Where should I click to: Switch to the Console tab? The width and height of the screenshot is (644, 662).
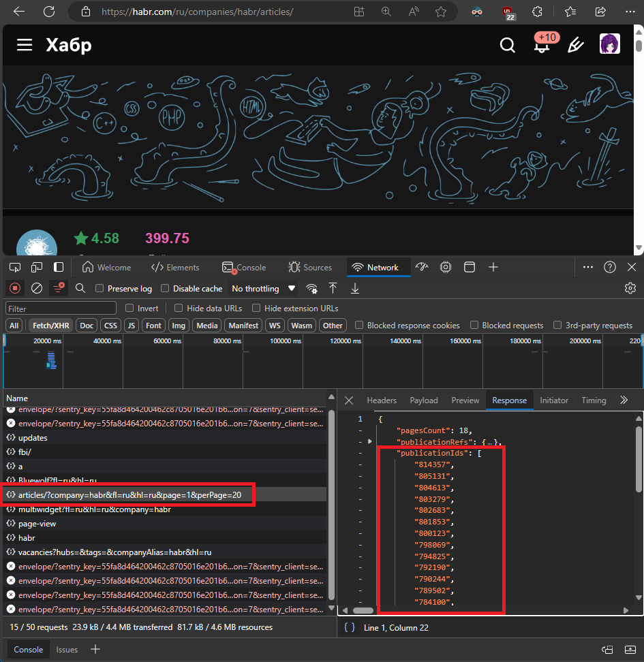tap(244, 267)
